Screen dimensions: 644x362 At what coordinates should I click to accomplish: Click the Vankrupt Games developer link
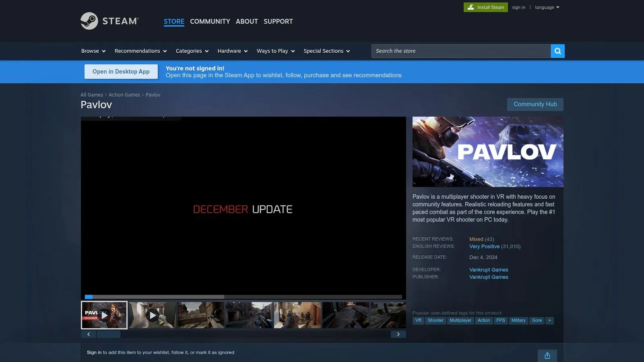[x=489, y=270]
